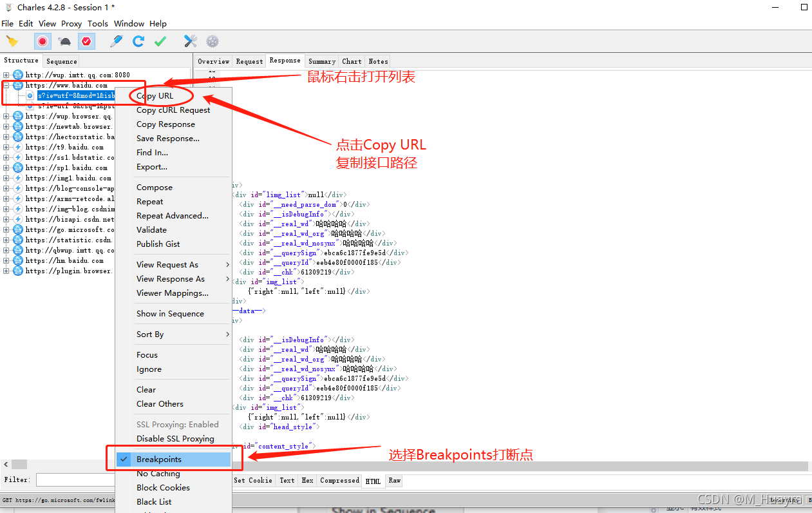The width and height of the screenshot is (812, 513).
Task: Open the Chart tab
Action: point(352,61)
